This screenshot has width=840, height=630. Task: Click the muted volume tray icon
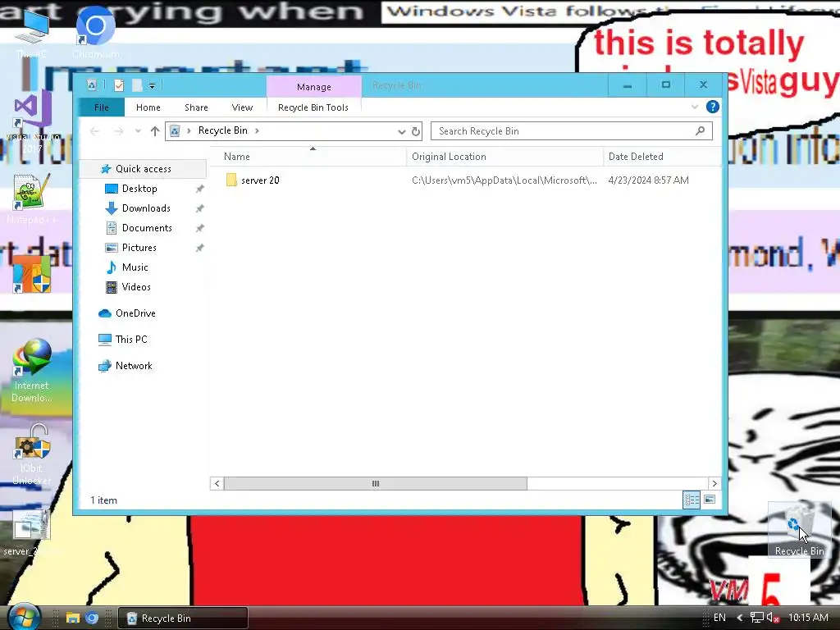click(773, 618)
